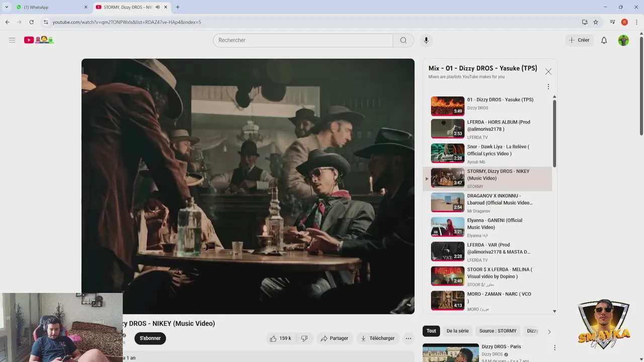Play 01 - Dizzy DROS - Yasuke (TPS)

pyautogui.click(x=487, y=106)
